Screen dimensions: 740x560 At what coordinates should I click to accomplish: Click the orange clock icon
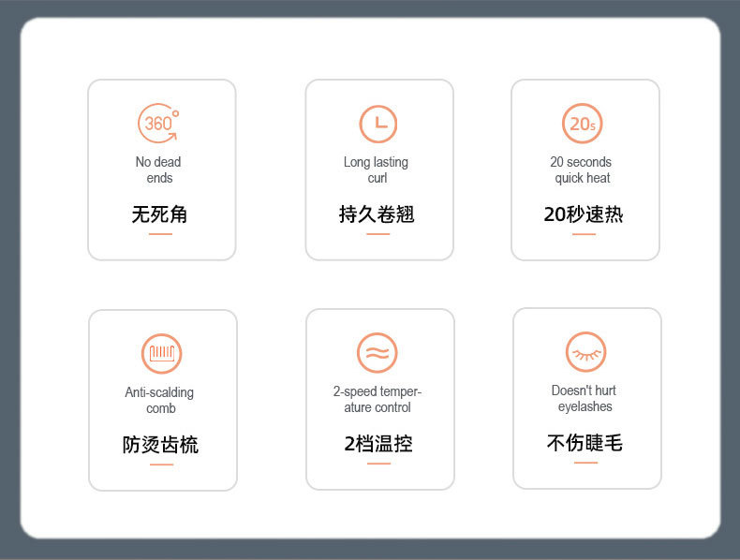(x=378, y=124)
